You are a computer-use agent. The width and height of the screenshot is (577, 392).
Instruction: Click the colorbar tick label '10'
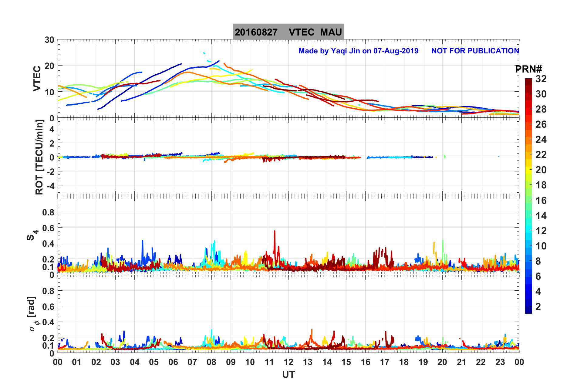541,246
